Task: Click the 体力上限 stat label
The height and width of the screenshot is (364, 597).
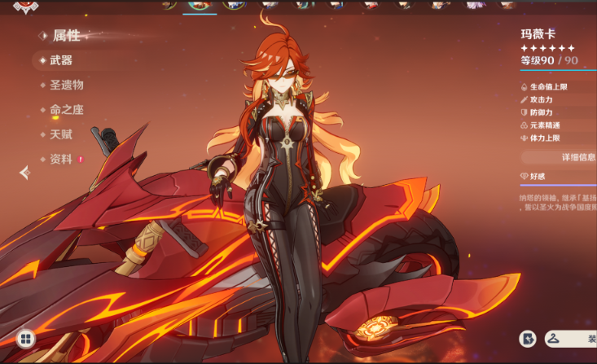Action: coord(545,138)
